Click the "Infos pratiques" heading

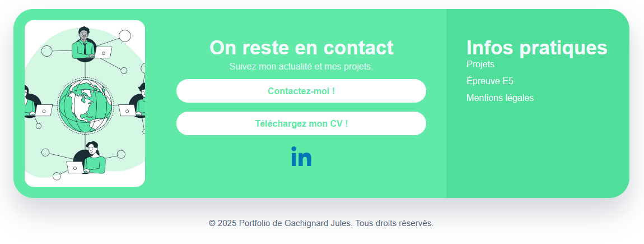coord(536,48)
